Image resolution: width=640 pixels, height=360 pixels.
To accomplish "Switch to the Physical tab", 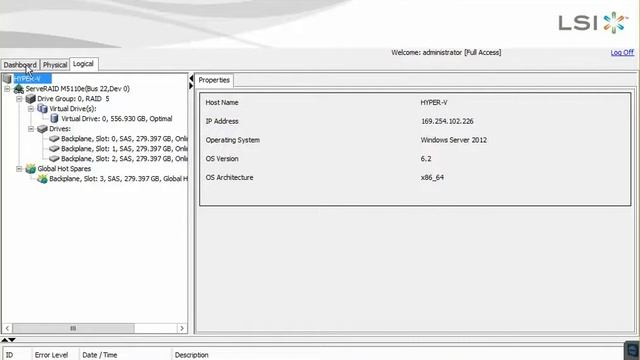I will pos(55,65).
